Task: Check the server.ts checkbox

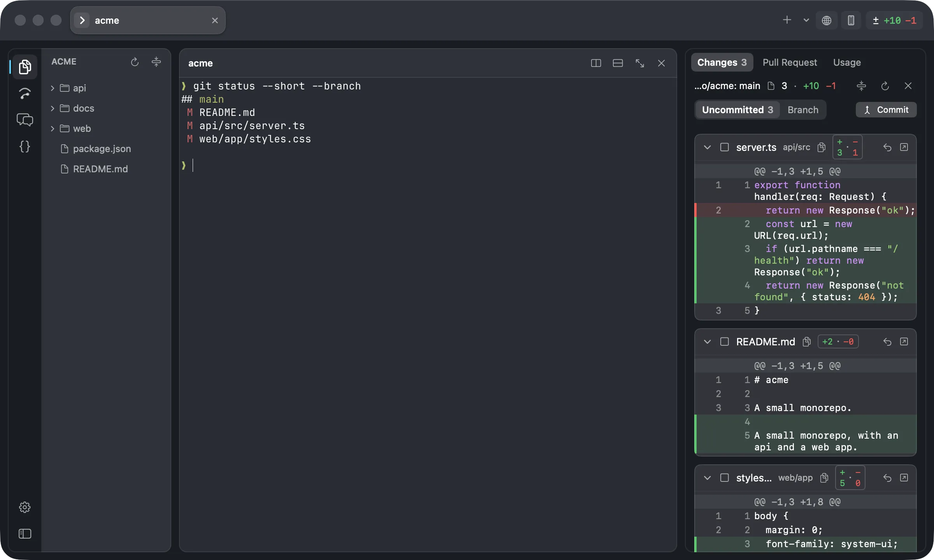Action: point(724,147)
